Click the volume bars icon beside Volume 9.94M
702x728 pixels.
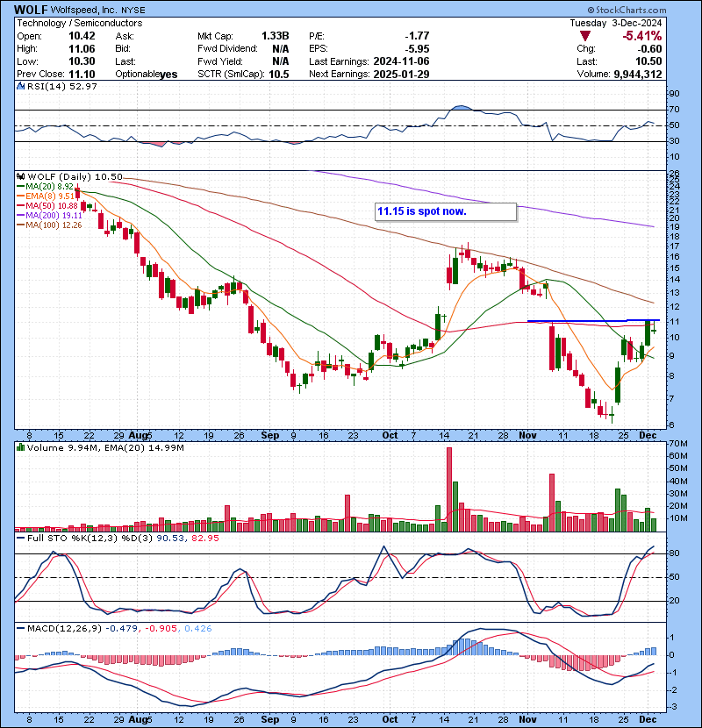pos(20,447)
